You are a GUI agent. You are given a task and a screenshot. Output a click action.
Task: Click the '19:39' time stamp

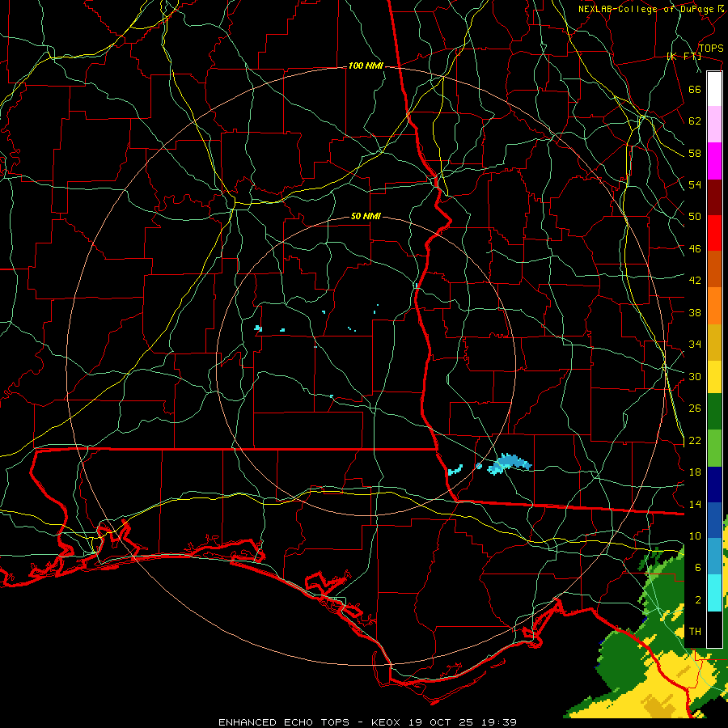[x=501, y=722]
